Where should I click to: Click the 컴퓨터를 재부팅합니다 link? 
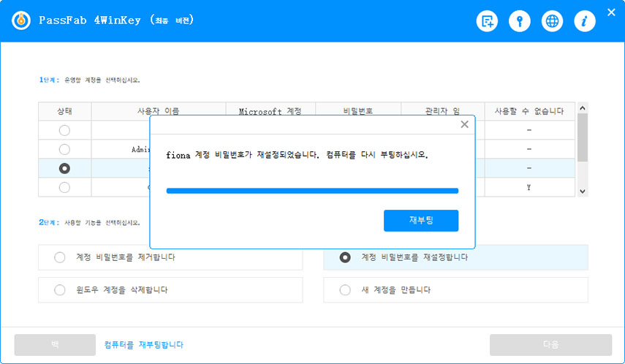point(143,345)
